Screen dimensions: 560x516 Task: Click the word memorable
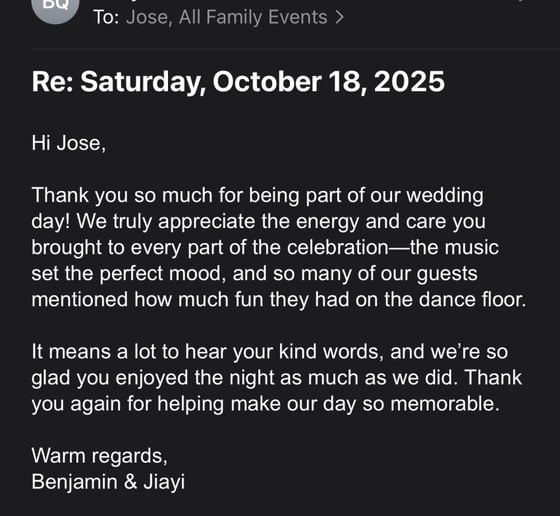[445, 404]
